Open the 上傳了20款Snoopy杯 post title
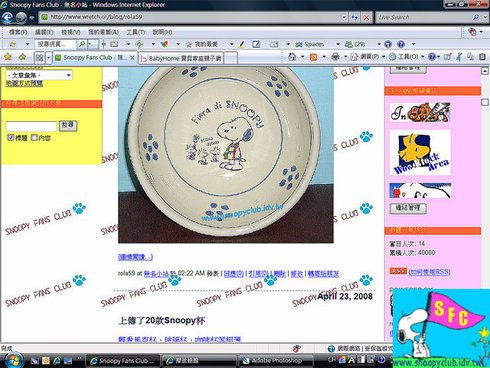490x368 pixels. [162, 321]
